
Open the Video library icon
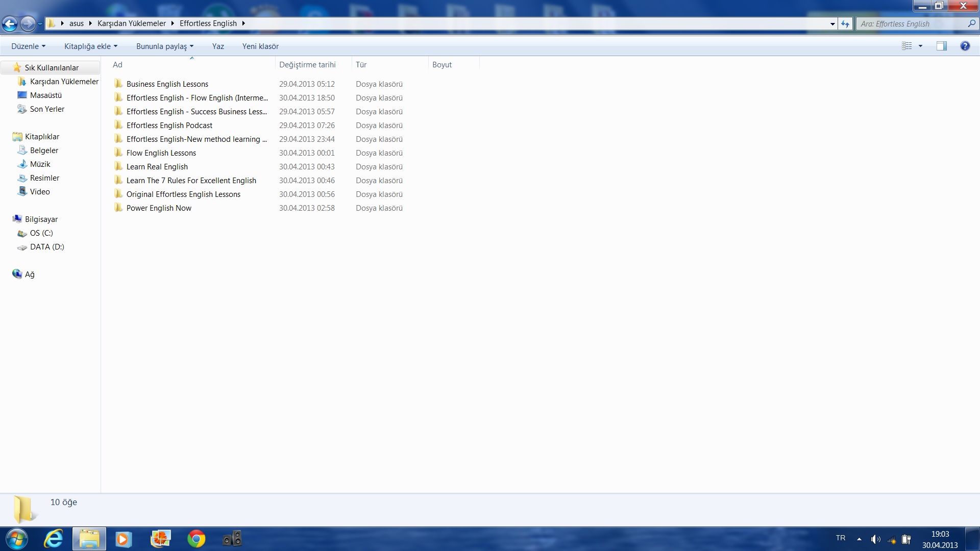[22, 191]
